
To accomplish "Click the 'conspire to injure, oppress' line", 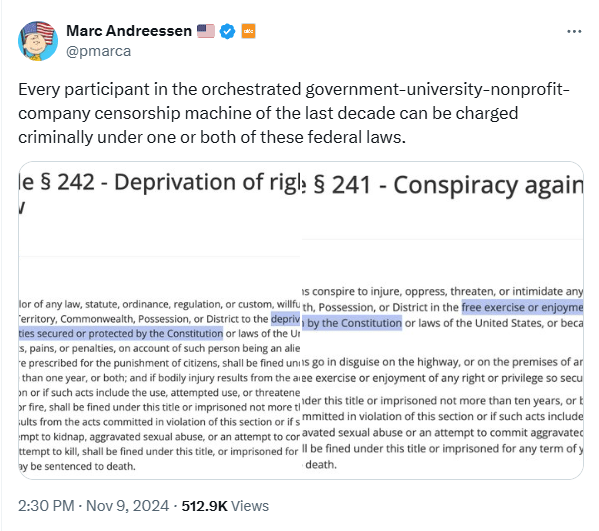I will (x=442, y=291).
